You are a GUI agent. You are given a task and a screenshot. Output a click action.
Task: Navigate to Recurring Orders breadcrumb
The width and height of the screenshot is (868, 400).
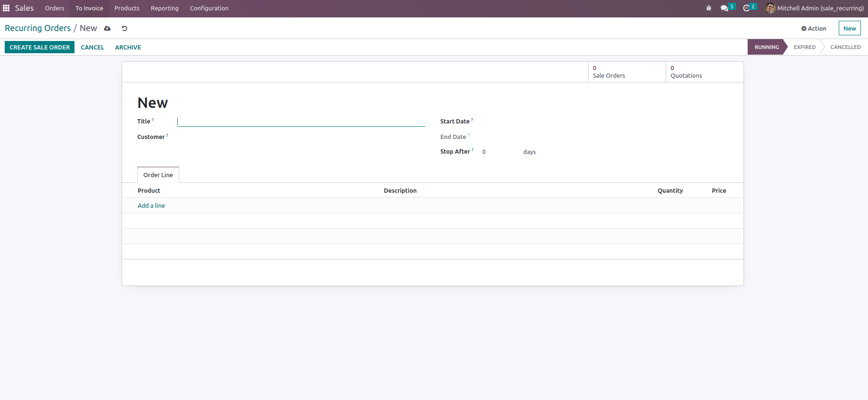(38, 28)
